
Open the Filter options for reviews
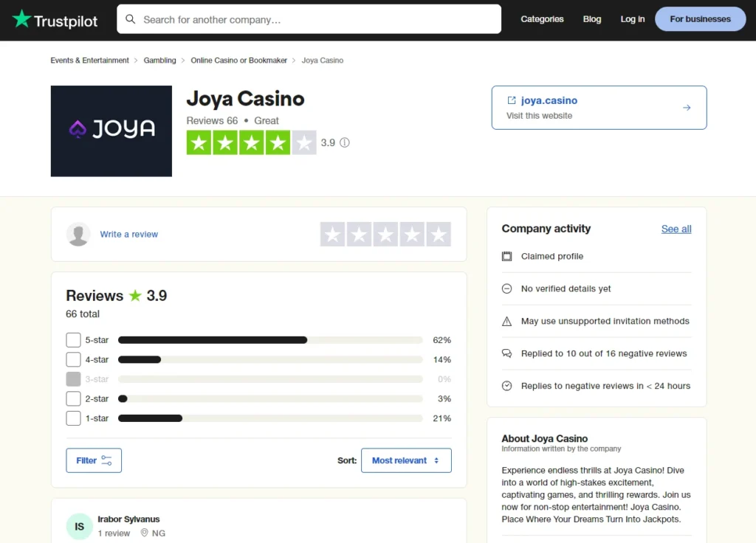pyautogui.click(x=93, y=460)
